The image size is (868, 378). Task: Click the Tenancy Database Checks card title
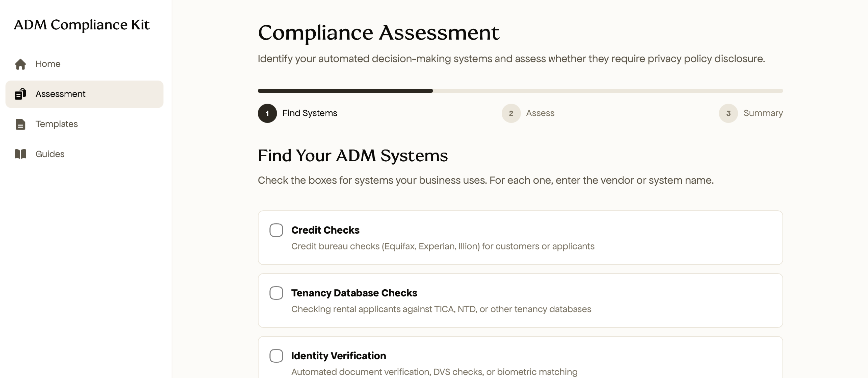pyautogui.click(x=354, y=293)
